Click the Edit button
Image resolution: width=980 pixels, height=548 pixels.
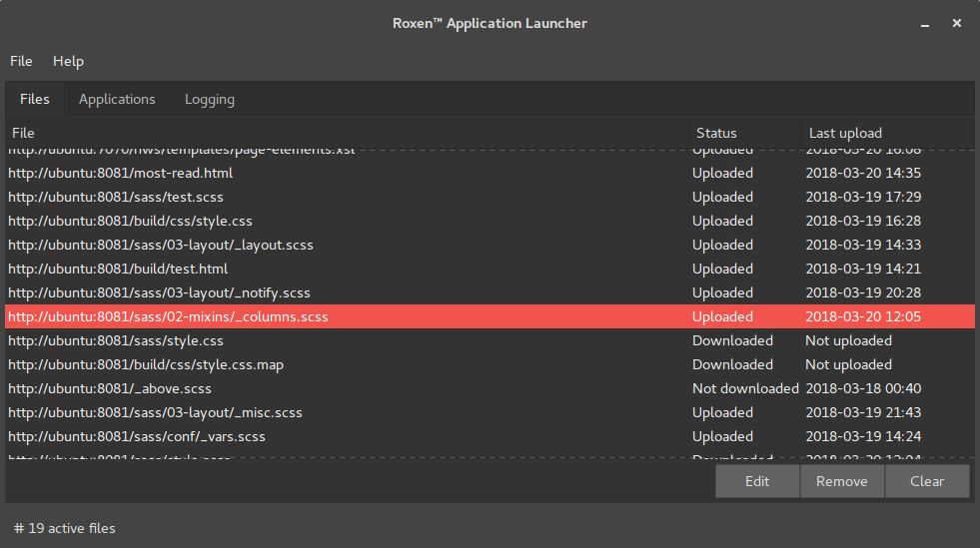point(757,481)
